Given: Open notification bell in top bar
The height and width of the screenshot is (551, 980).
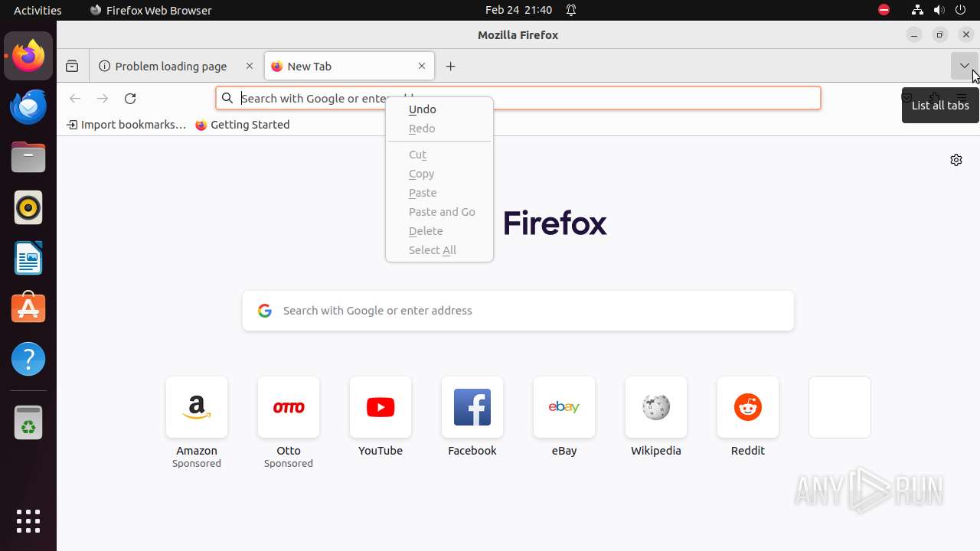Looking at the screenshot, I should (571, 10).
